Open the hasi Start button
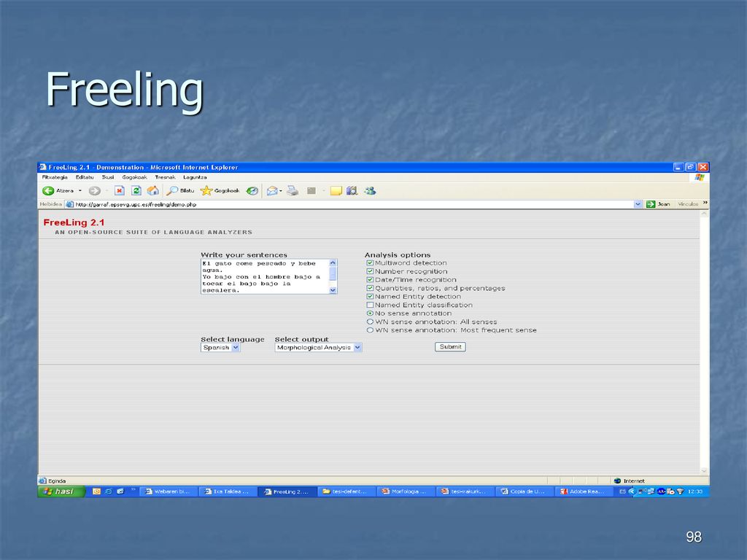 (61, 491)
